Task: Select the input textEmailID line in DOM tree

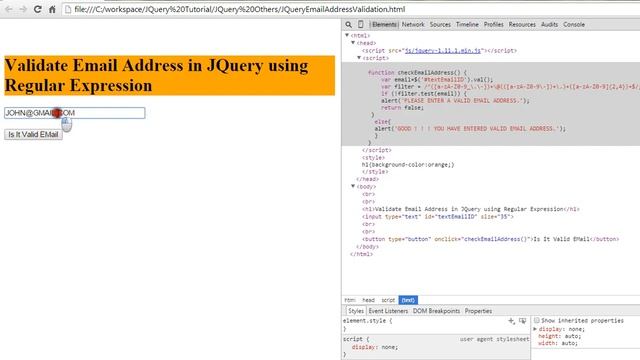Action: tap(438, 217)
